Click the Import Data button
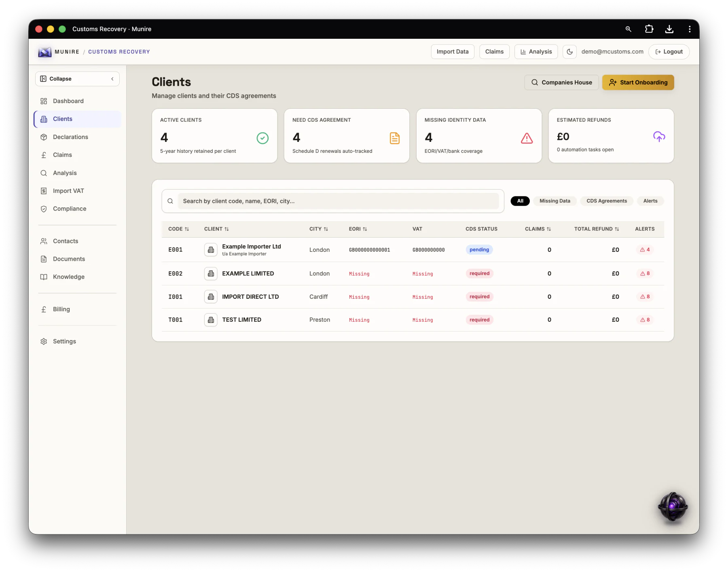The height and width of the screenshot is (572, 728). click(x=453, y=52)
